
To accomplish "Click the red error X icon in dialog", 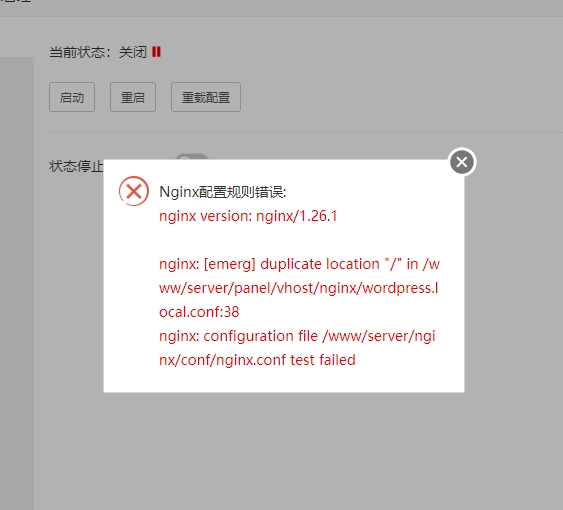I will pos(134,191).
